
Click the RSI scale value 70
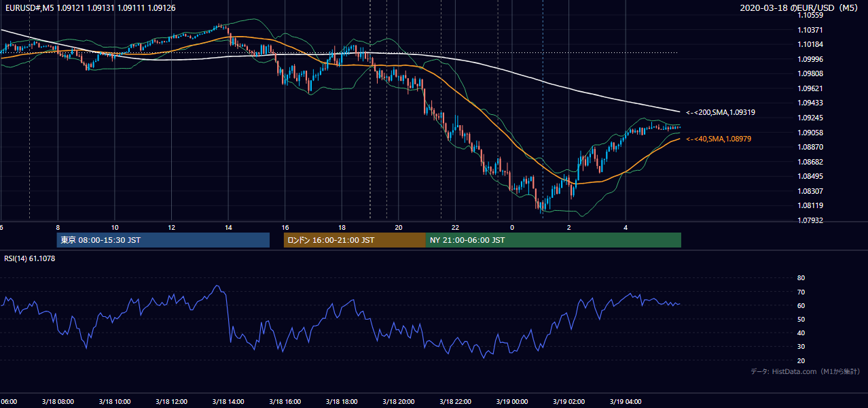click(x=801, y=292)
